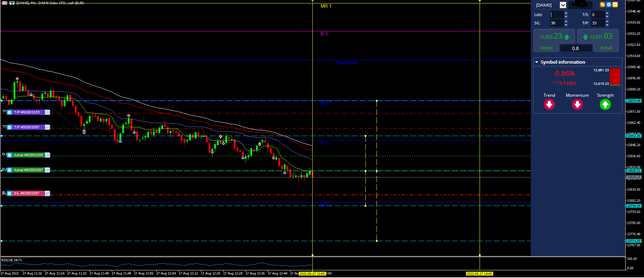Decrease S/L value with down stepper
This screenshot has height=278, width=644.
tap(566, 25)
